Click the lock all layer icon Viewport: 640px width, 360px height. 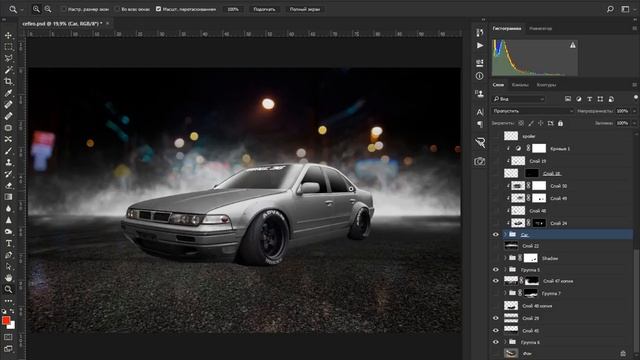[560, 123]
